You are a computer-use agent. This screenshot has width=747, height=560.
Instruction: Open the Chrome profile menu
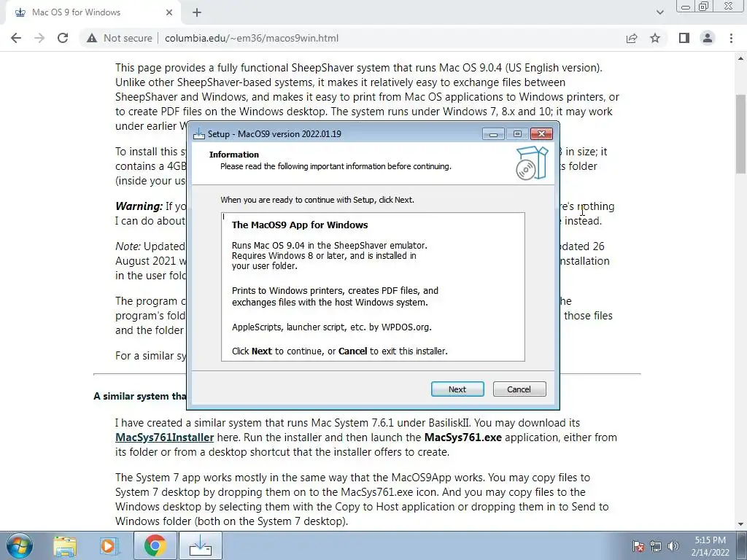[708, 38]
